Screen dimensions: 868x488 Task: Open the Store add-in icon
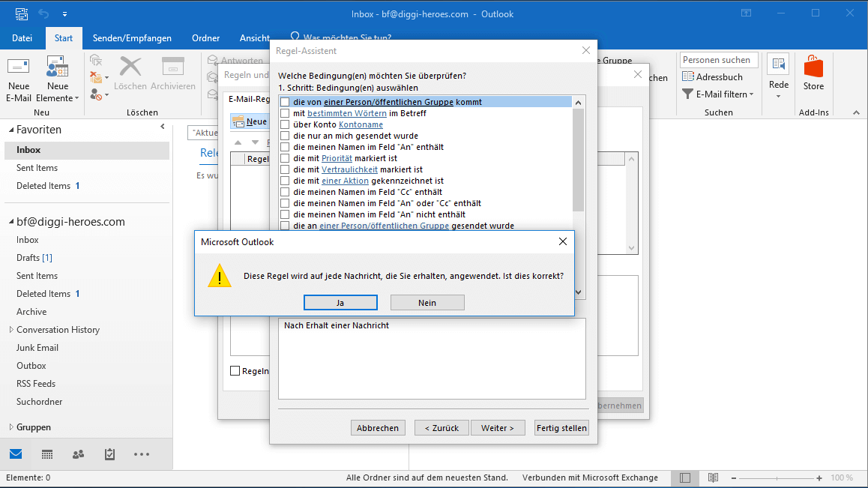pyautogui.click(x=813, y=67)
